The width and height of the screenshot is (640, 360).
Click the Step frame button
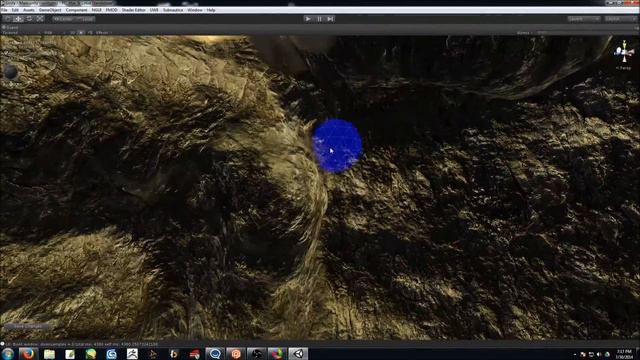(x=330, y=19)
